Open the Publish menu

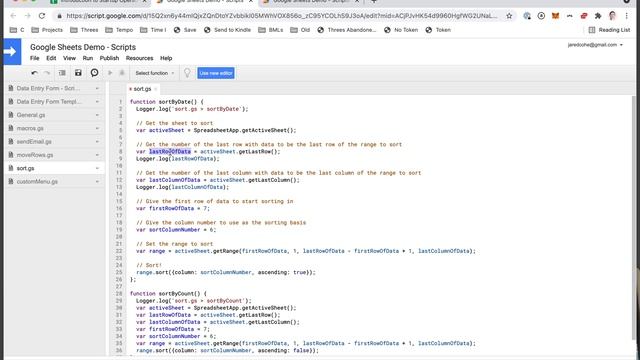109,58
